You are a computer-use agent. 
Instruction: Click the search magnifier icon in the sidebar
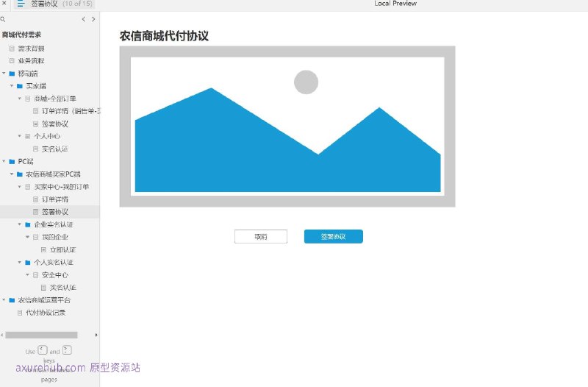pos(3,19)
